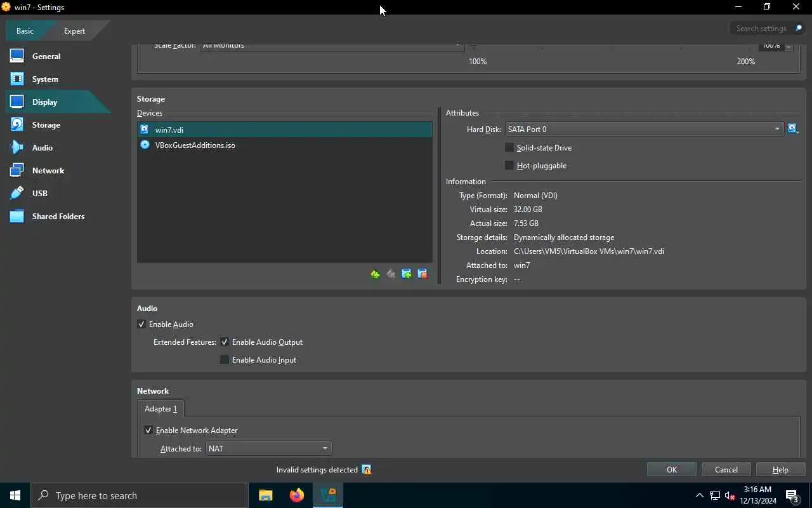Viewport: 812px width, 508px height.
Task: Open the Attached to NAT dropdown
Action: (x=269, y=448)
